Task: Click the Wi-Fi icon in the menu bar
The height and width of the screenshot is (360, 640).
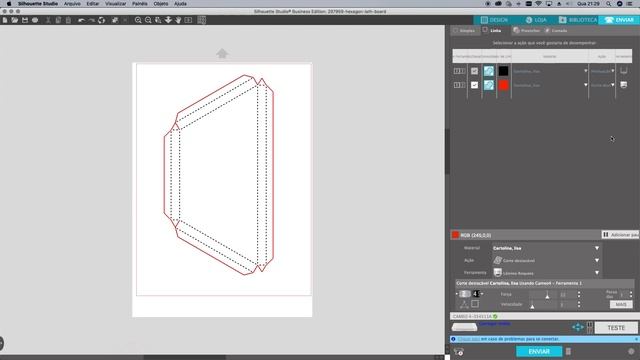Action: coord(538,4)
